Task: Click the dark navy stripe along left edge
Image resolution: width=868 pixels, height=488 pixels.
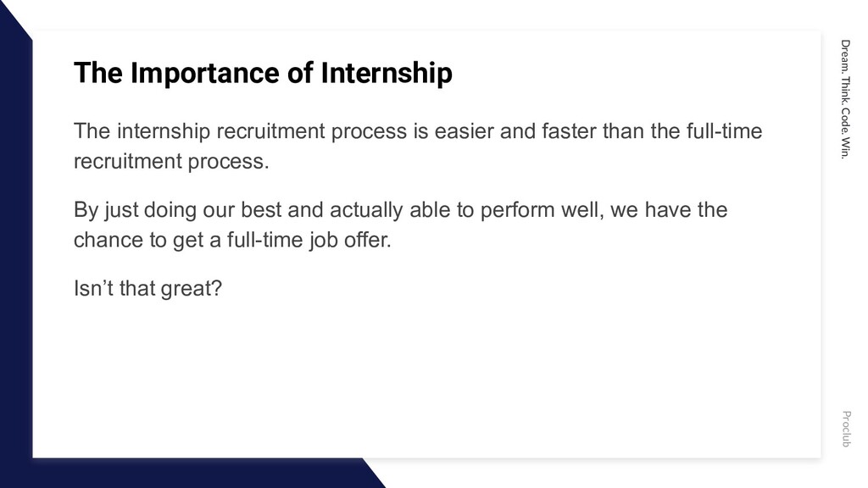Action: (15, 249)
